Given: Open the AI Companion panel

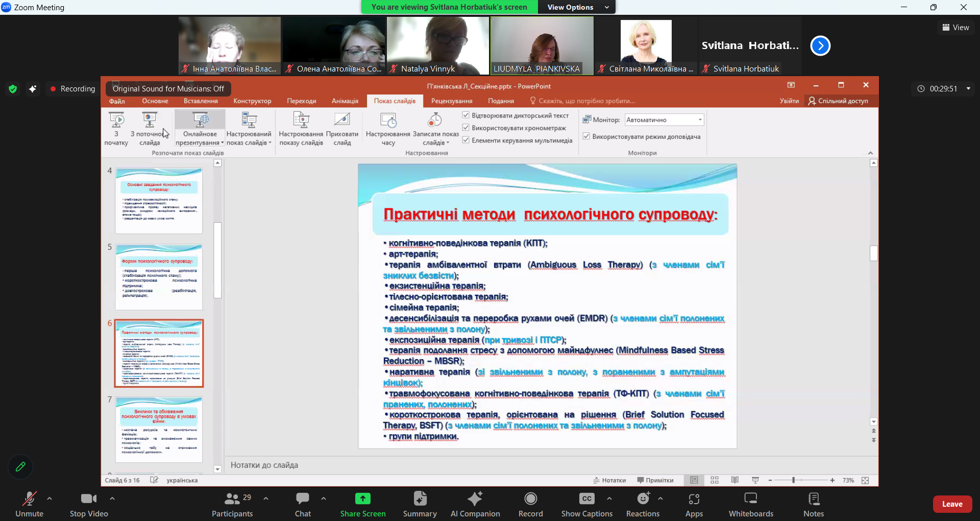Looking at the screenshot, I should coord(475,504).
